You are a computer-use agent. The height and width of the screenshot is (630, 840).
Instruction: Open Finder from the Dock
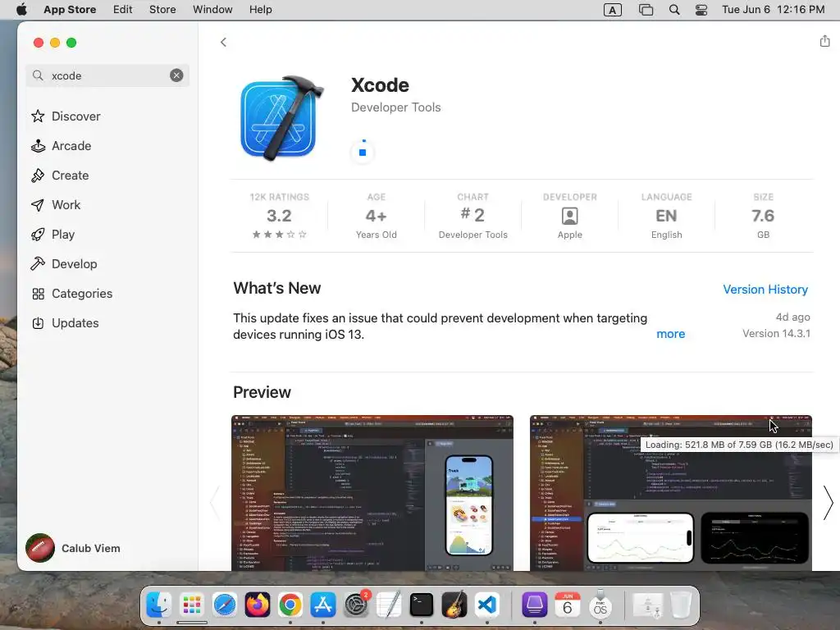pyautogui.click(x=159, y=605)
